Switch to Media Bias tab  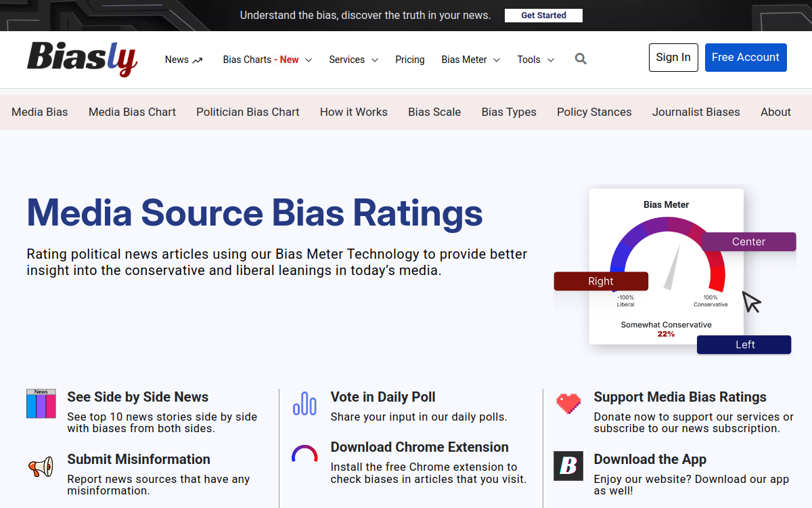40,112
